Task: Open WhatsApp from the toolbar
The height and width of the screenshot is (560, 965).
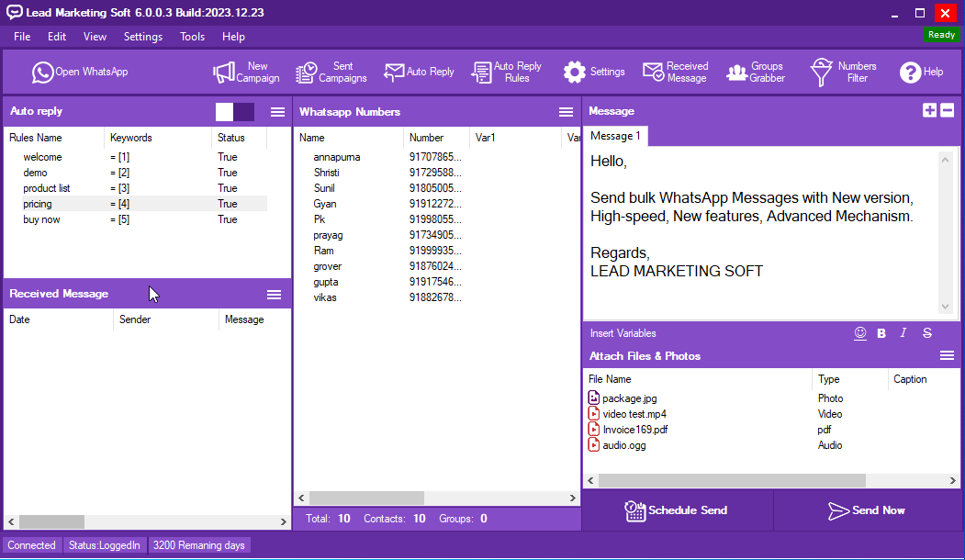Action: pos(80,72)
